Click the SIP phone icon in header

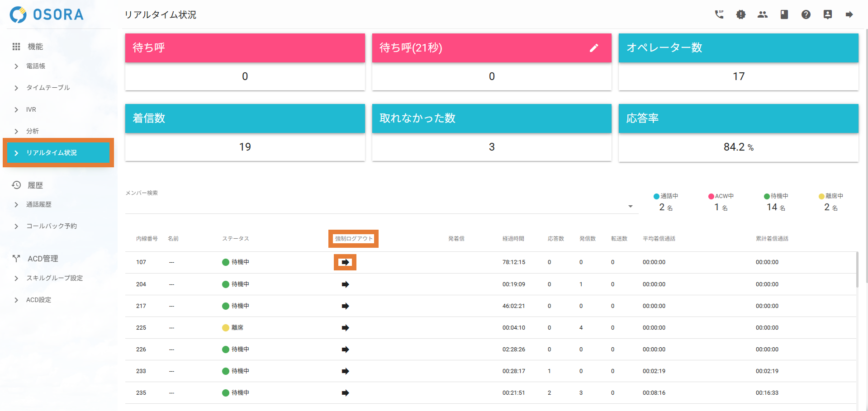coord(719,14)
